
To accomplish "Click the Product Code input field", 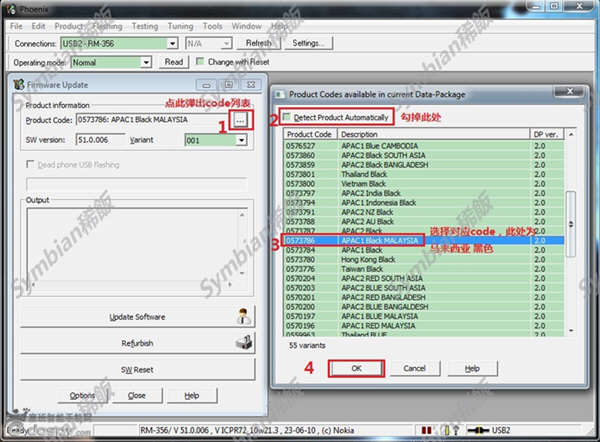I will pyautogui.click(x=152, y=120).
